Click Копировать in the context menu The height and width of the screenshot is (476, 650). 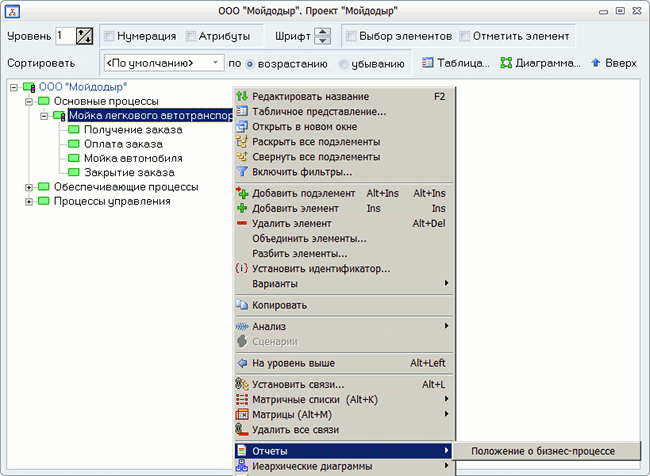coord(344,305)
